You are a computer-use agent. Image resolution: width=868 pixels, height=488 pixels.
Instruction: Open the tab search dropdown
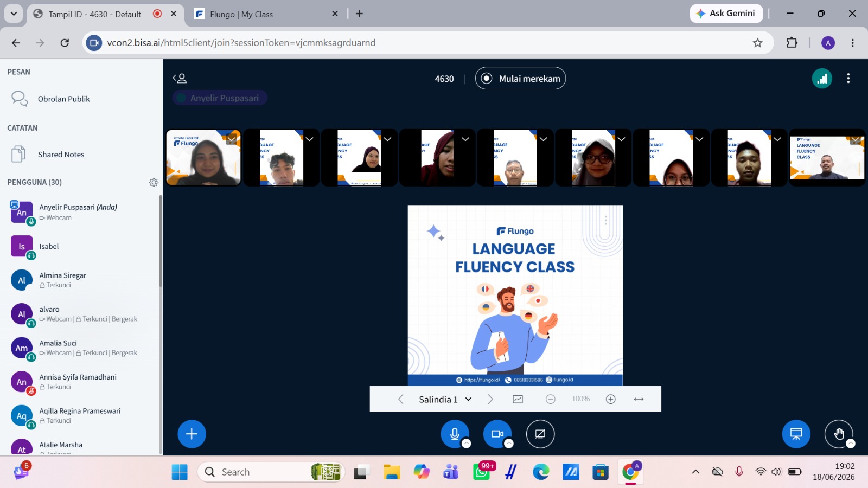(x=13, y=14)
